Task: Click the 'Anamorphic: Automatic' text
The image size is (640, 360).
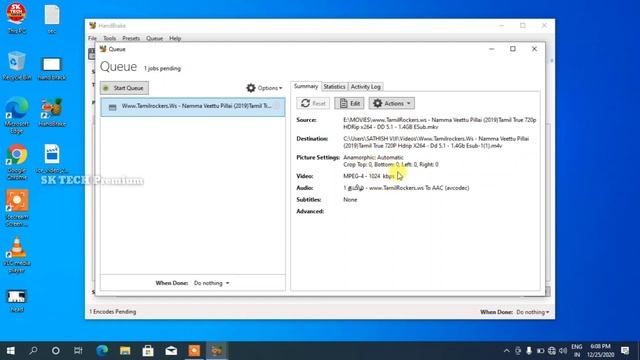Action: (x=373, y=158)
